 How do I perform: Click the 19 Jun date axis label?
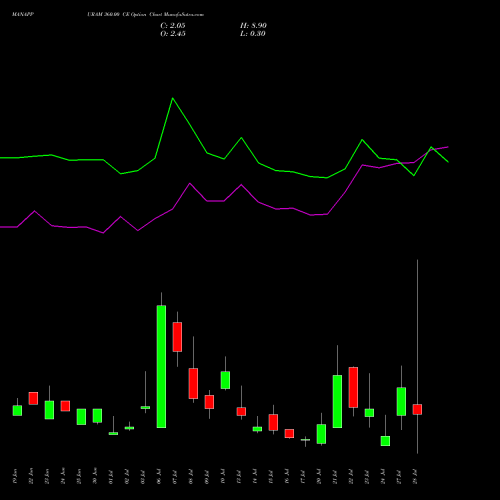click(15, 476)
